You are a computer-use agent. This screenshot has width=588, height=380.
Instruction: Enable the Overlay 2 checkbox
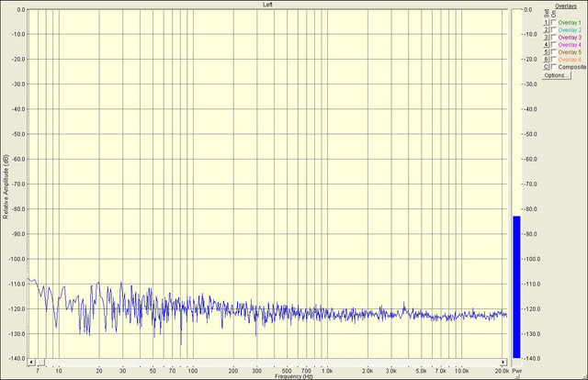coord(553,30)
